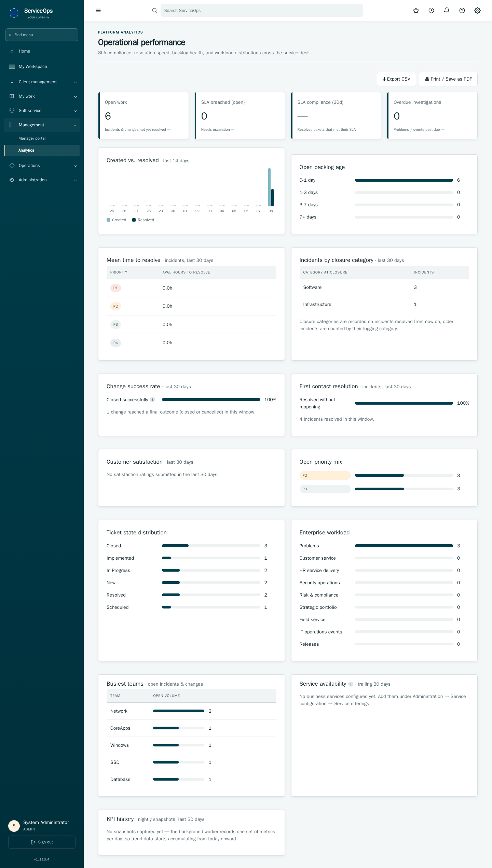Image resolution: width=492 pixels, height=868 pixels.
Task: Click the Export CSV button
Action: 396,79
